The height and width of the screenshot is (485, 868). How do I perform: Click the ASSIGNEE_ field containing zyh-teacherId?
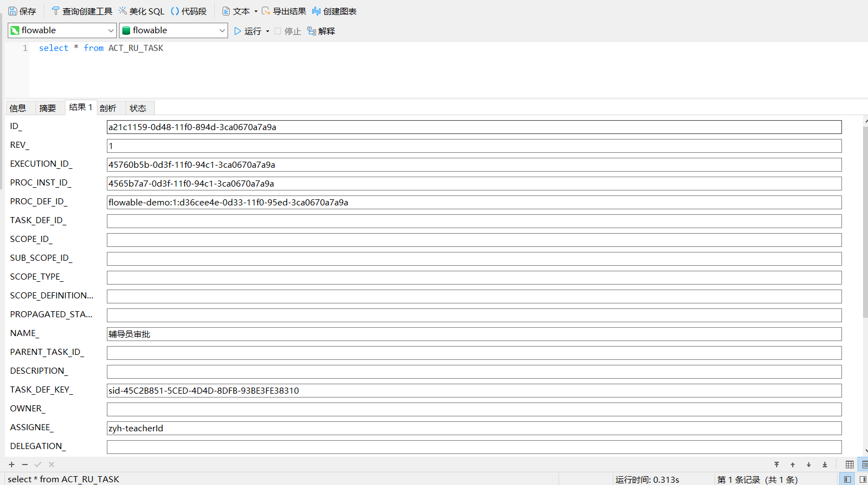pyautogui.click(x=474, y=428)
